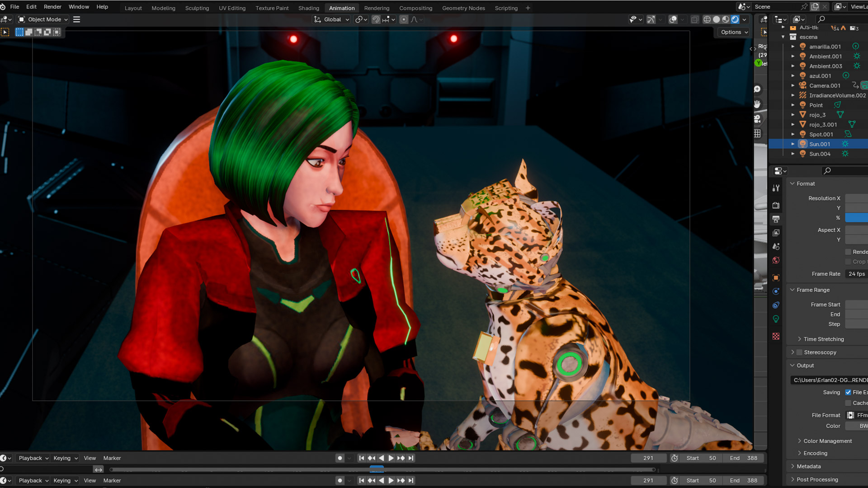
Task: Collapse the escena collection
Action: click(783, 37)
